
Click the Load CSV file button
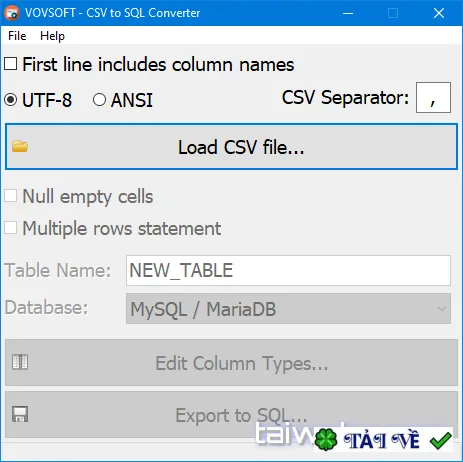[x=231, y=147]
